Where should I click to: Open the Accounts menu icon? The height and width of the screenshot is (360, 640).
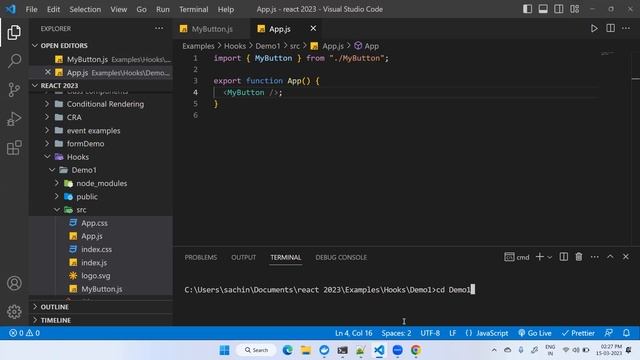14,283
